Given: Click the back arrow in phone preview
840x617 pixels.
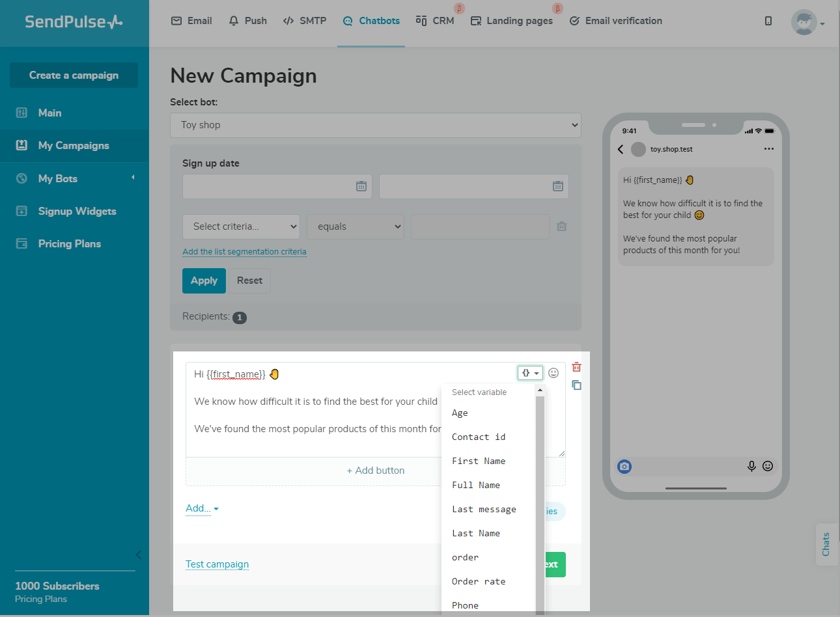Looking at the screenshot, I should click(x=621, y=149).
